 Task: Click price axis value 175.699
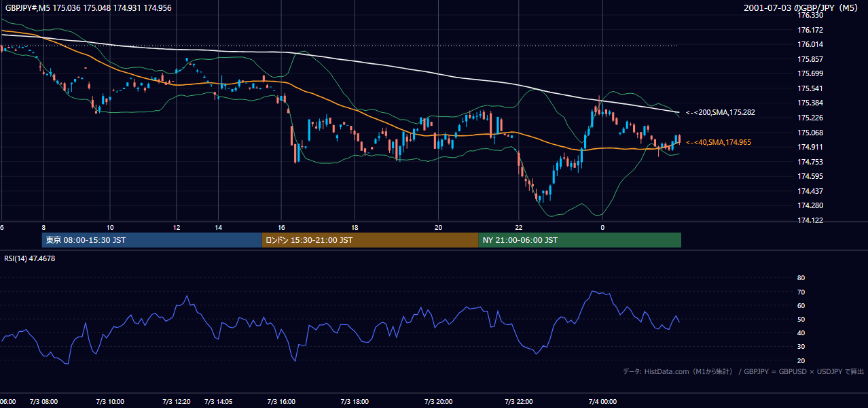[810, 73]
